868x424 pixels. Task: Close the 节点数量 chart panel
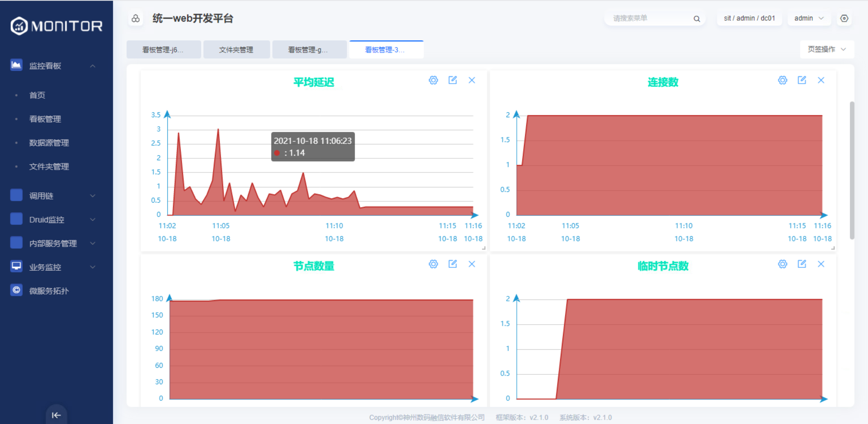point(472,264)
